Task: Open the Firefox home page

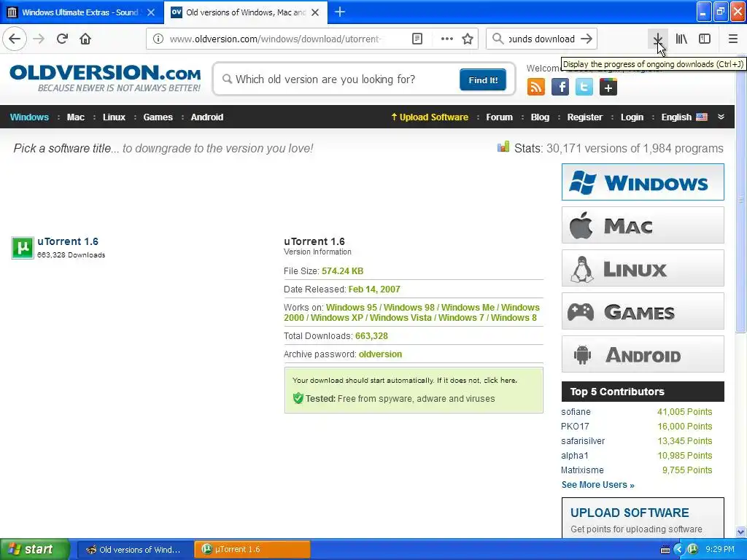Action: tap(85, 39)
